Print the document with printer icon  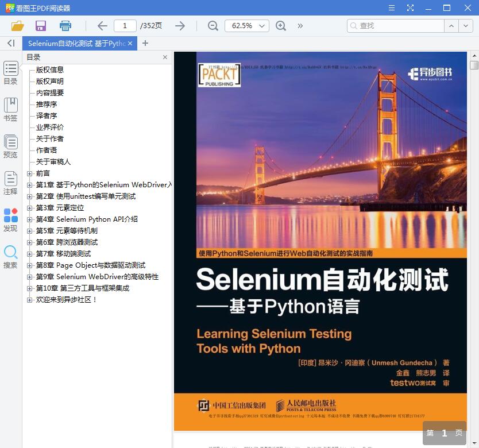pos(65,26)
